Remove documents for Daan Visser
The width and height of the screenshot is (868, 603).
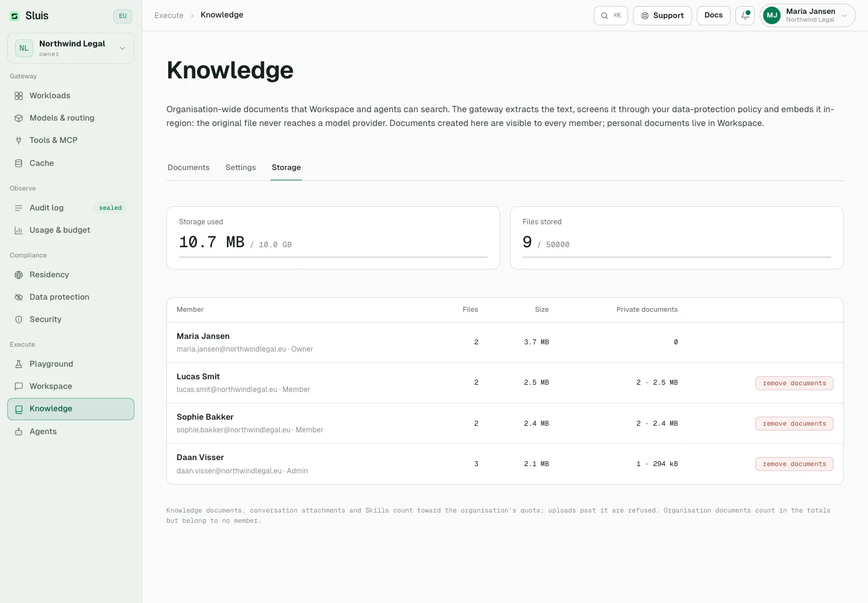pos(794,464)
